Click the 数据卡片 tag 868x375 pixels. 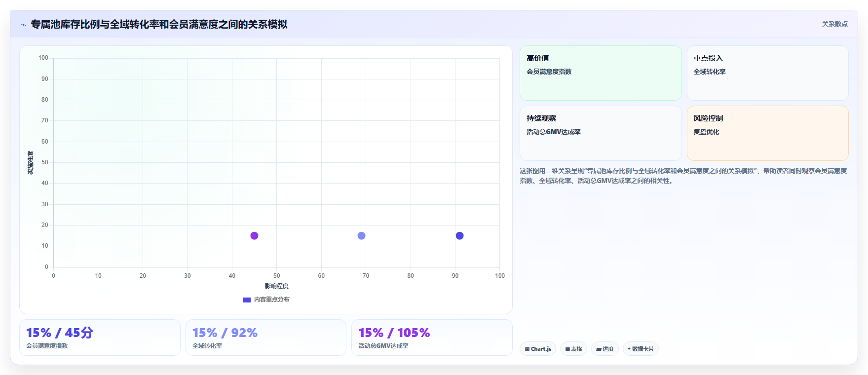tap(641, 349)
